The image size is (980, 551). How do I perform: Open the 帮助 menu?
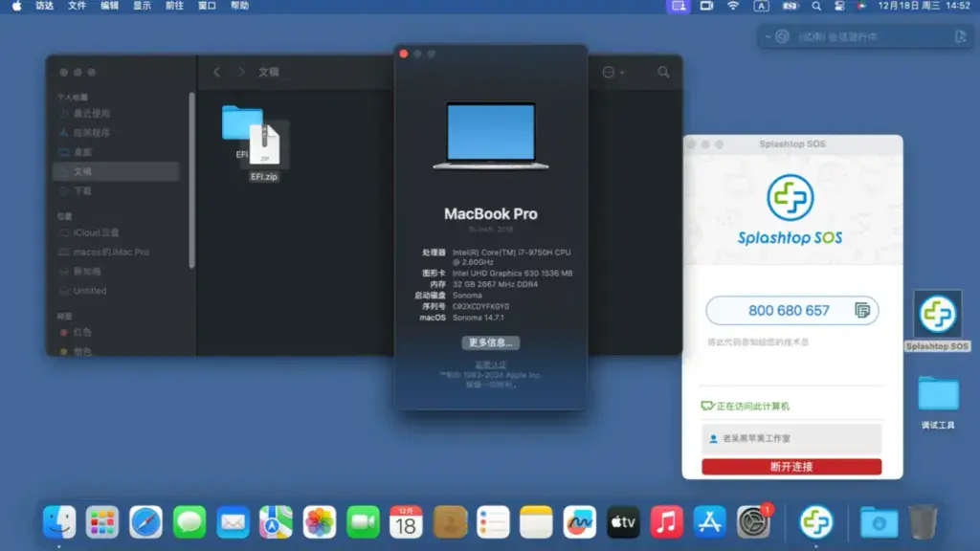(x=239, y=7)
